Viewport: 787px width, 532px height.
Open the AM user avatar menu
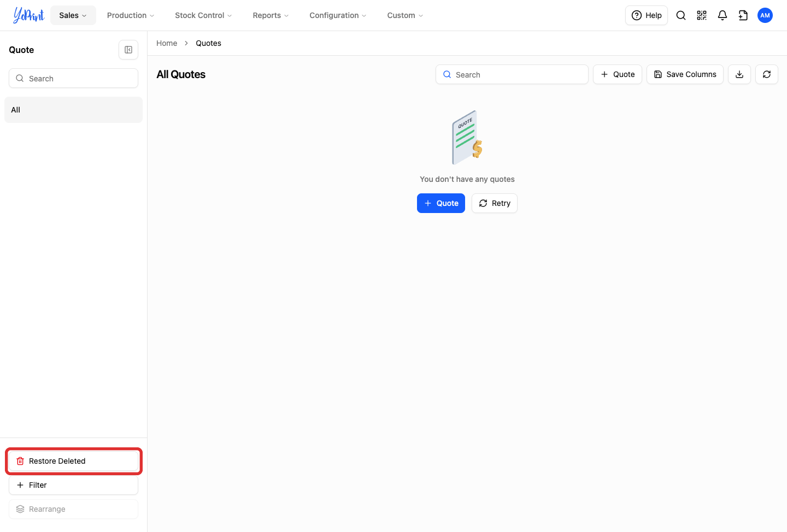pyautogui.click(x=765, y=15)
